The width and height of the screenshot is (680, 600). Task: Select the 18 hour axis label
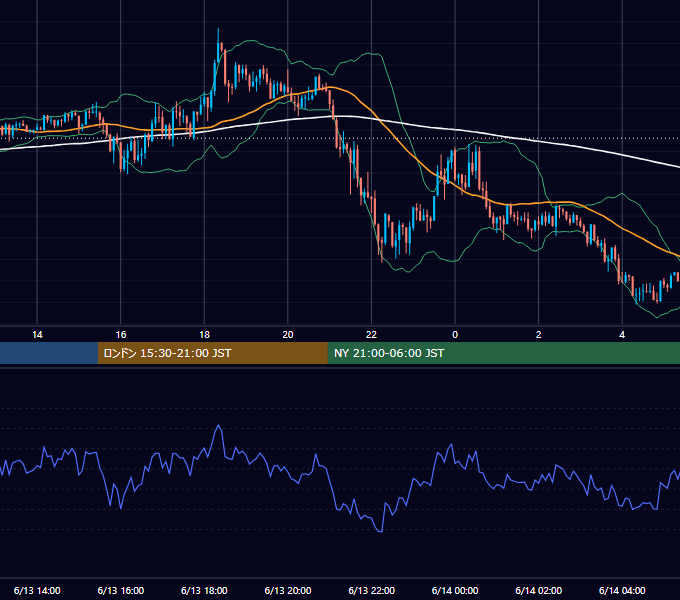pyautogui.click(x=204, y=335)
